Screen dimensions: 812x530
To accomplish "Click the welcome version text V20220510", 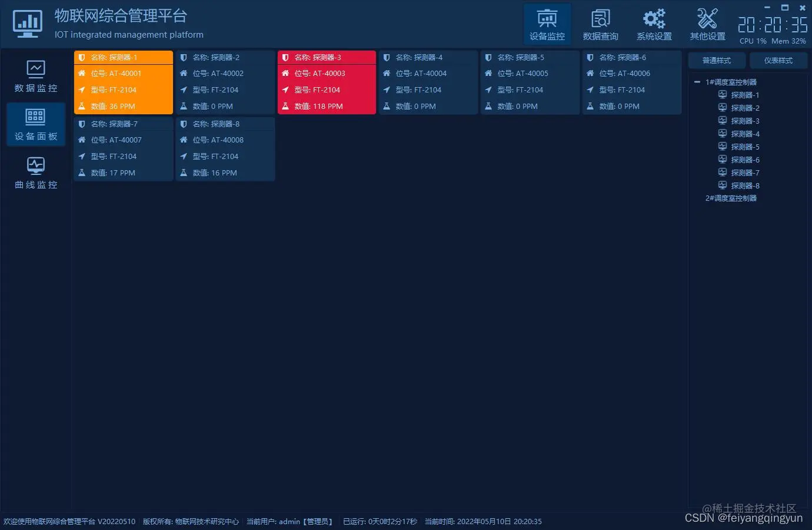I will point(69,522).
